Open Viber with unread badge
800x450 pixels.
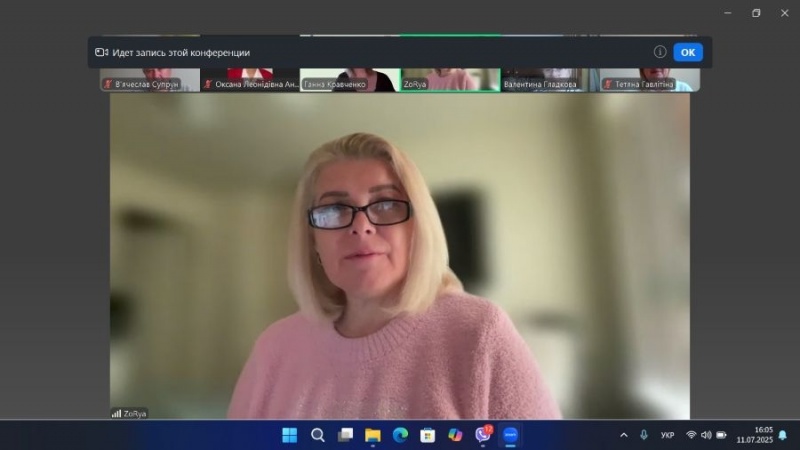point(483,435)
